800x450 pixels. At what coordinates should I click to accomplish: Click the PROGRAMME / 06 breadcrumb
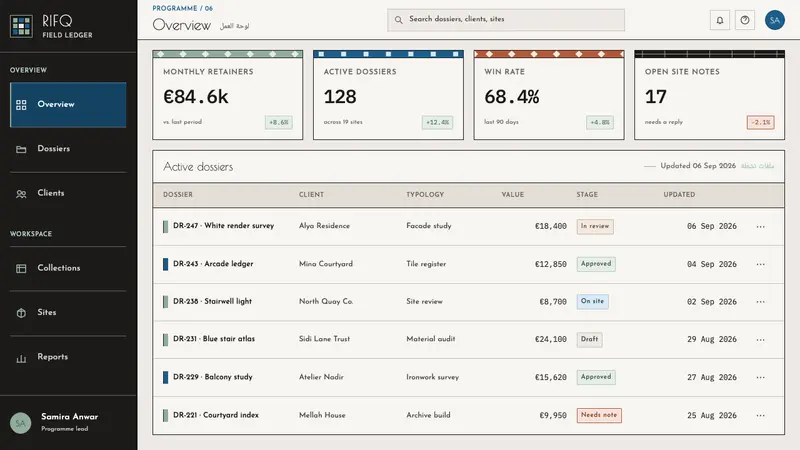pyautogui.click(x=182, y=8)
